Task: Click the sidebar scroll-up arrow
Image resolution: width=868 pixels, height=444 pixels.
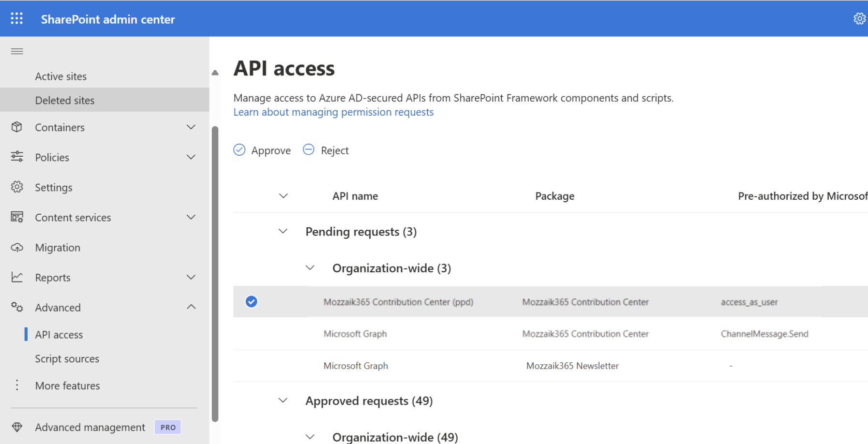Action: coord(215,73)
